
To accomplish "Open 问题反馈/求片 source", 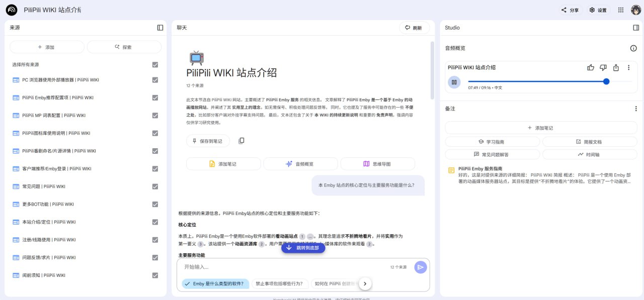I will [49, 257].
